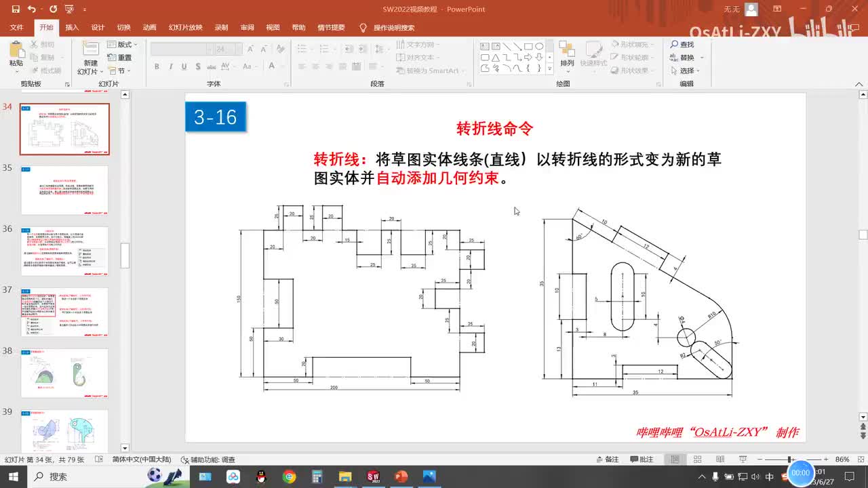The height and width of the screenshot is (488, 868).
Task: Open Chrome from the taskbar
Action: click(x=290, y=476)
